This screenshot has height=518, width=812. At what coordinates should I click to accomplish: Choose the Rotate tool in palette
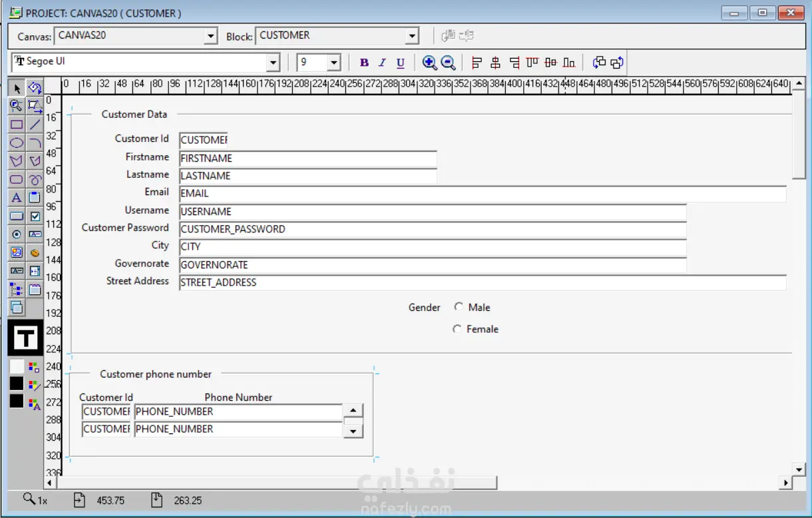(35, 88)
